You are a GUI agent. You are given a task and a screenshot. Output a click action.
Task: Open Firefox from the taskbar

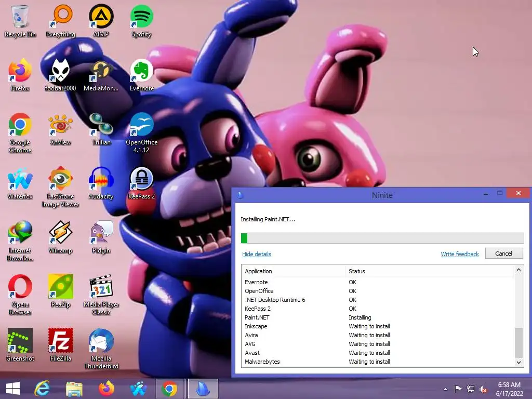pyautogui.click(x=106, y=389)
